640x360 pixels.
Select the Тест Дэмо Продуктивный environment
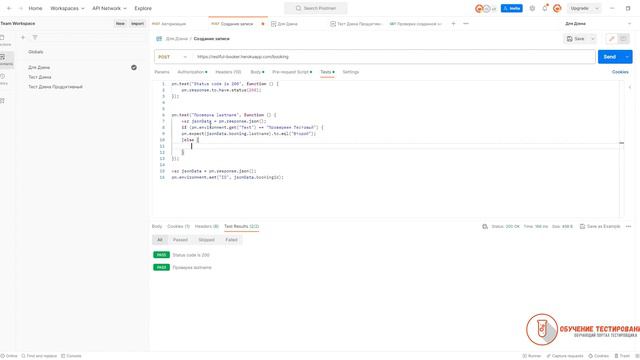tap(56, 87)
